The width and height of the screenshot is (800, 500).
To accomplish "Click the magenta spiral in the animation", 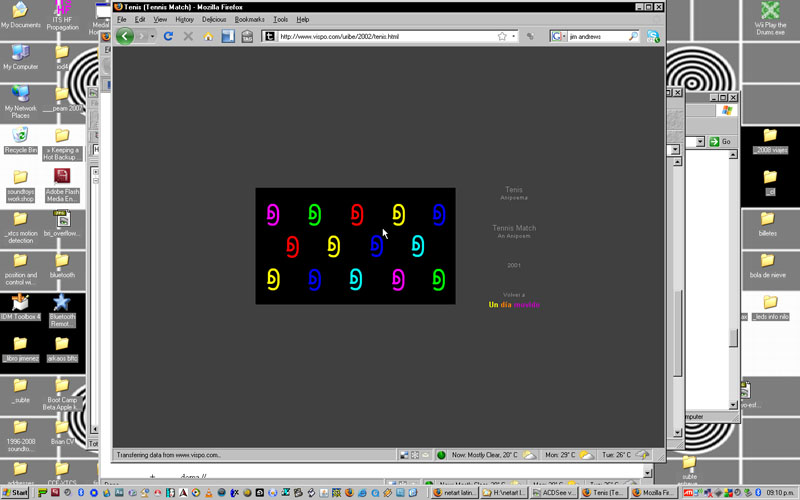I will pos(272,213).
